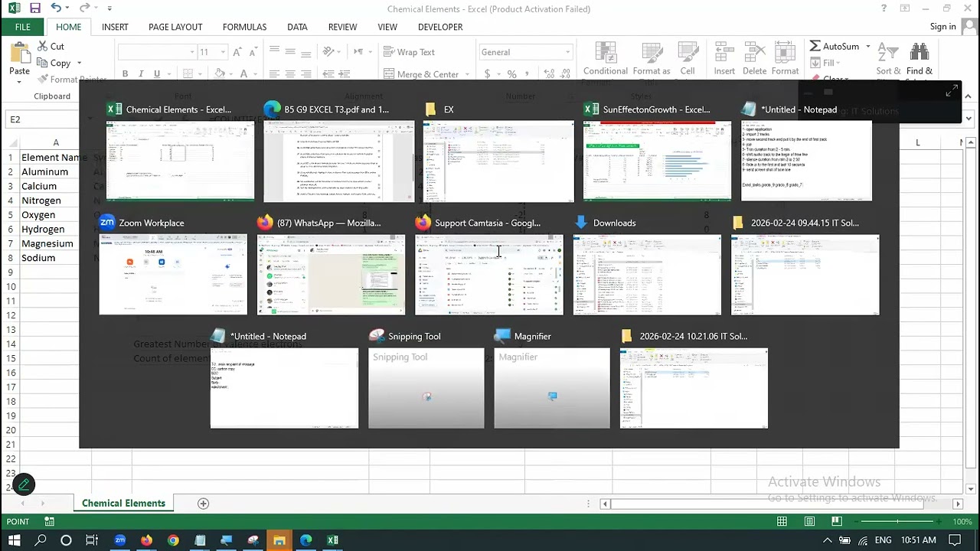Switch to the Zoom Workplace window
The width and height of the screenshot is (980, 551).
[173, 275]
